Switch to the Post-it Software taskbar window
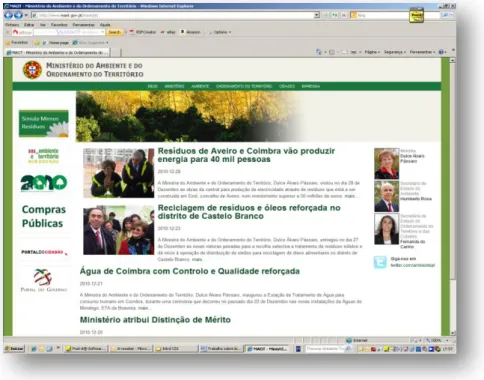The width and height of the screenshot is (484, 380). 86,349
